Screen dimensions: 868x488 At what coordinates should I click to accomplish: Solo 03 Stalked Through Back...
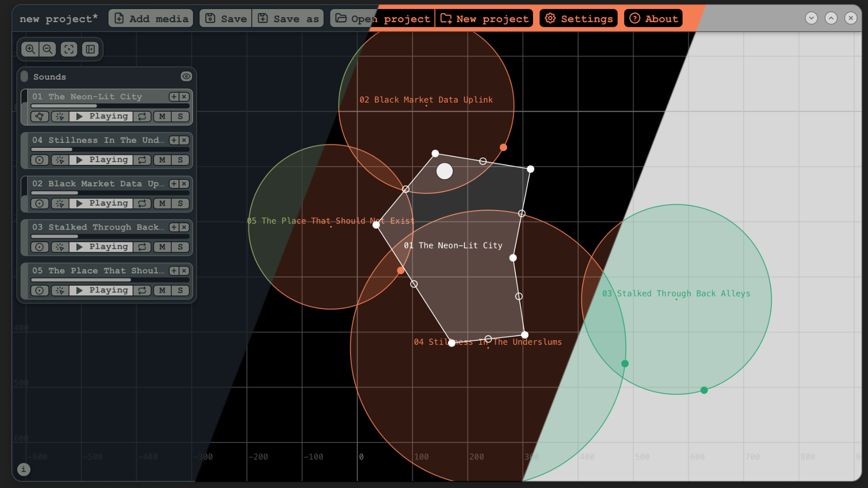tap(180, 247)
